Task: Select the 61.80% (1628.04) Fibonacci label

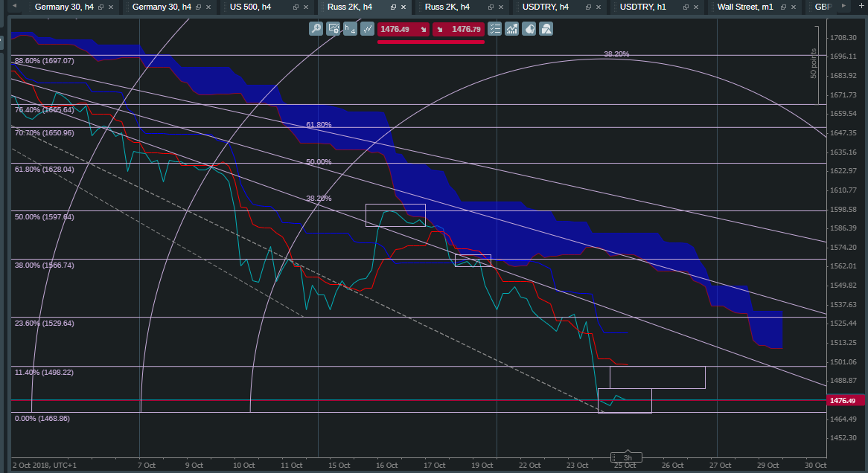Action: point(44,170)
